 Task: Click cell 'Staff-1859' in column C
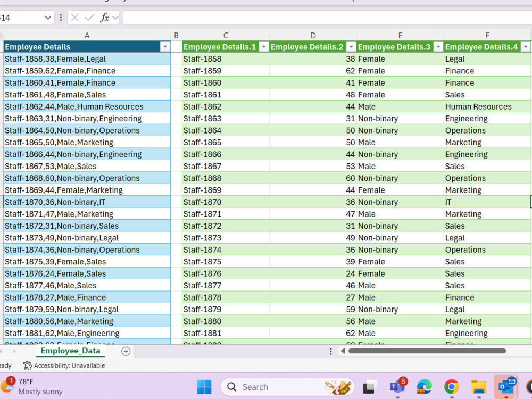pyautogui.click(x=226, y=71)
